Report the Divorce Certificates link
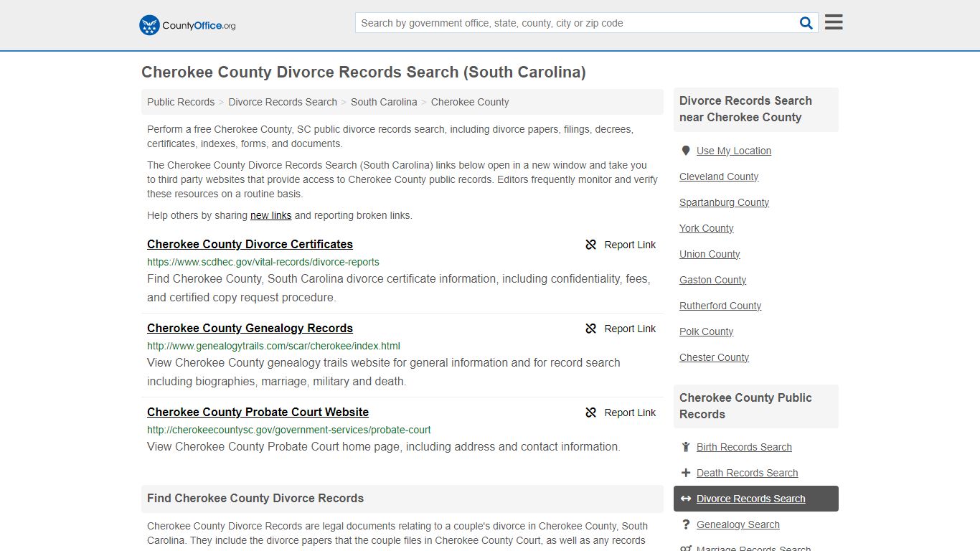The height and width of the screenshot is (551, 980). 621,245
